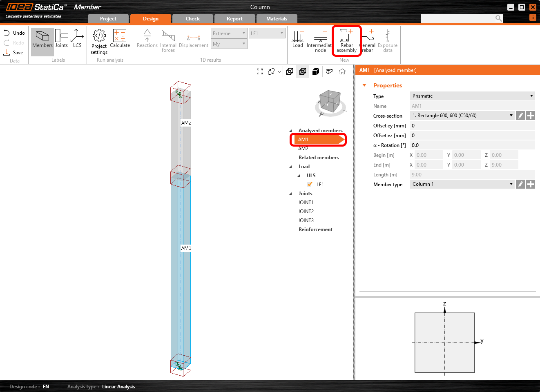540x392 pixels.
Task: Add new member type with plus icon
Action: pyautogui.click(x=530, y=184)
